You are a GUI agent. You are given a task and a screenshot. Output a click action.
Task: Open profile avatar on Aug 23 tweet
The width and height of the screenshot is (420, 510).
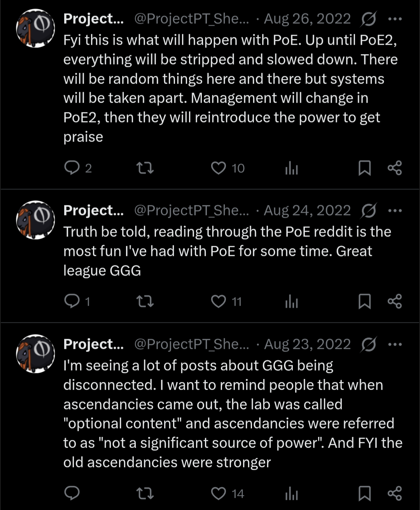(35, 353)
